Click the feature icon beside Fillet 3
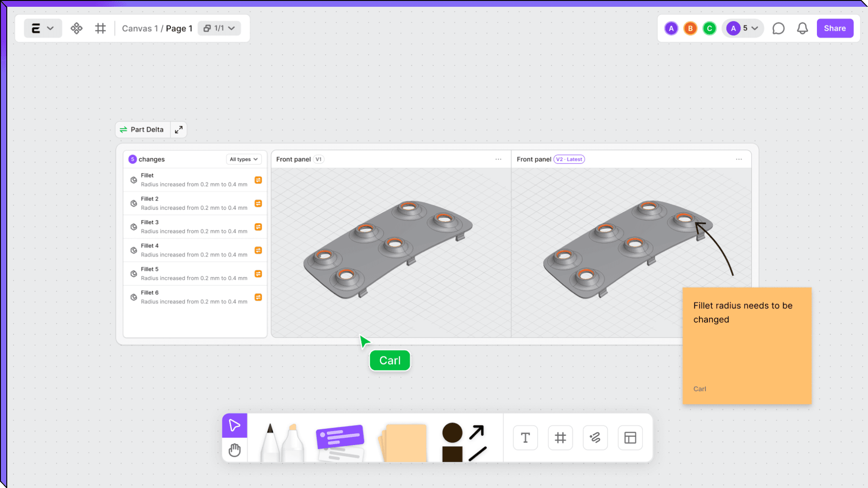868x488 pixels. point(134,227)
